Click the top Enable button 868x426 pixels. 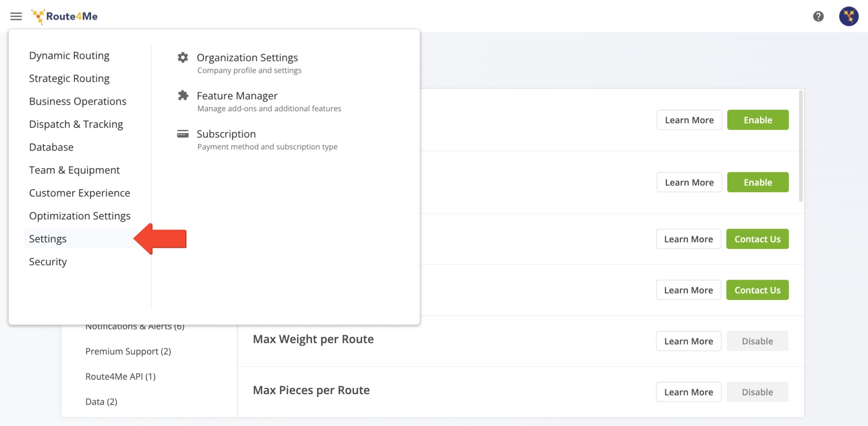point(758,120)
